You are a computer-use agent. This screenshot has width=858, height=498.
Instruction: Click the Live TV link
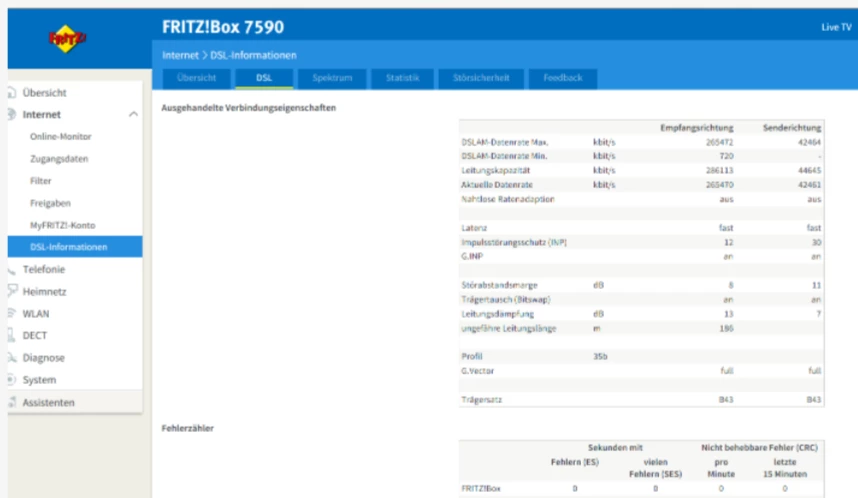pos(836,27)
